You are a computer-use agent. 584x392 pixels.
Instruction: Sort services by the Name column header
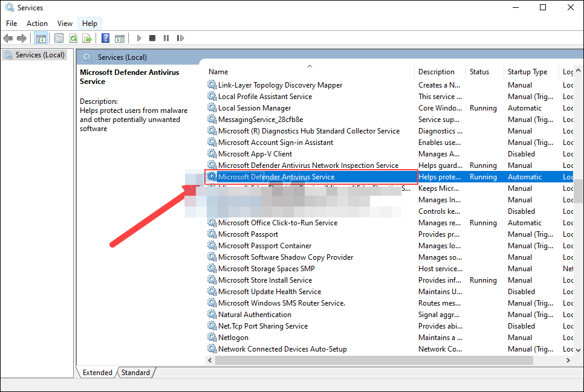[218, 71]
